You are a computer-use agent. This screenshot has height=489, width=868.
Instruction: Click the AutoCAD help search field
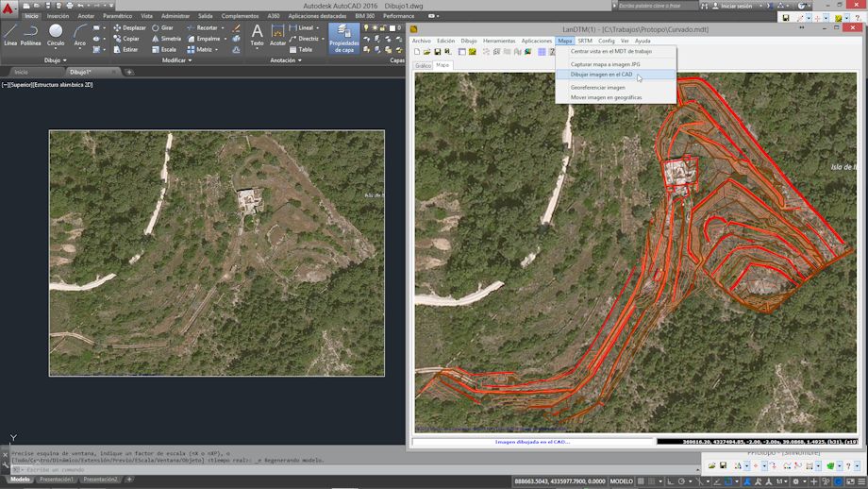click(658, 6)
